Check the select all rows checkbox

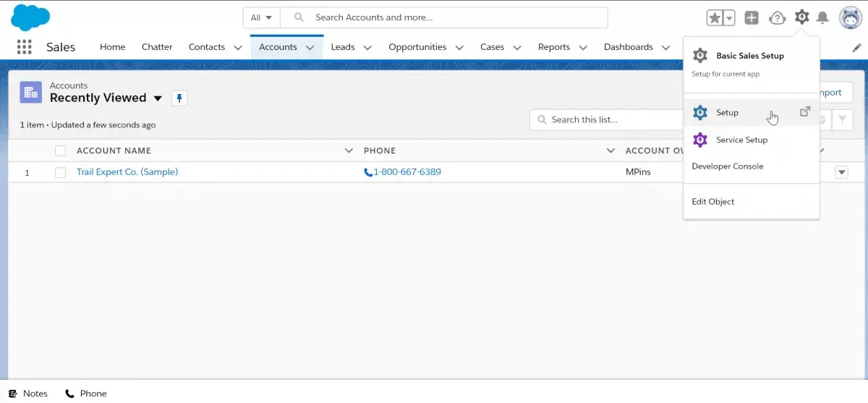pos(61,150)
